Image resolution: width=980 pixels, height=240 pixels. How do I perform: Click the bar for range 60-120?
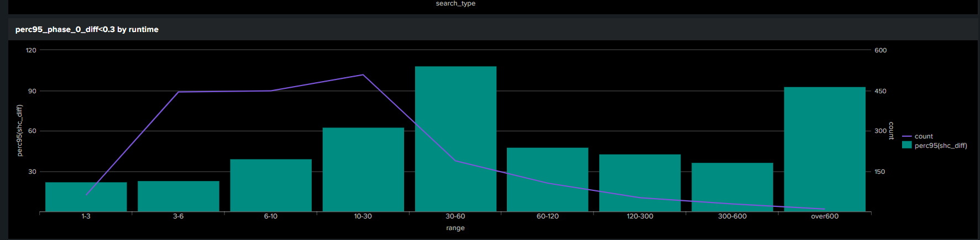[548, 180]
